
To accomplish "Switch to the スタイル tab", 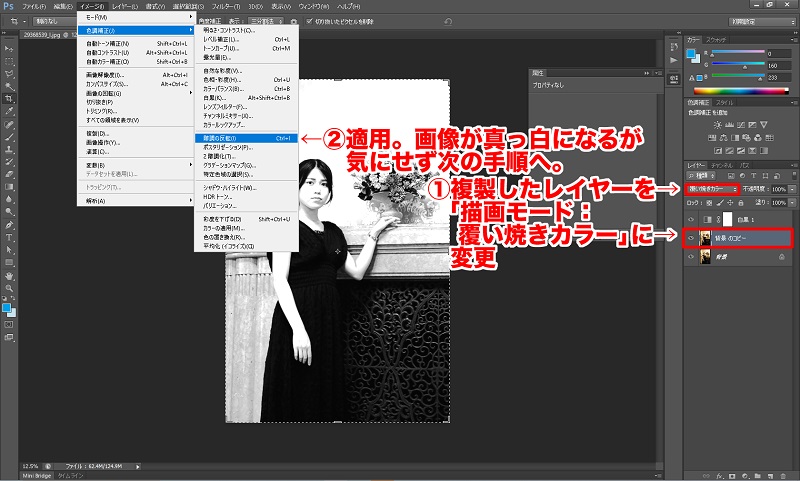I will coord(724,103).
